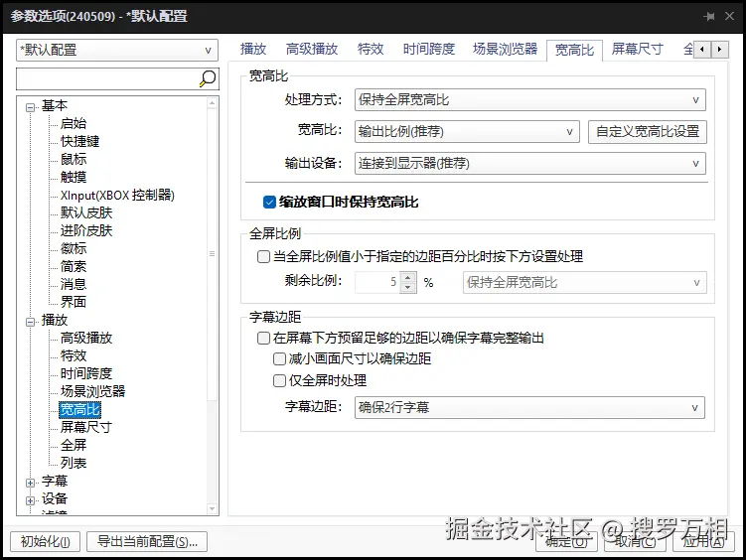Click the 剩余比例 value field

377,282
